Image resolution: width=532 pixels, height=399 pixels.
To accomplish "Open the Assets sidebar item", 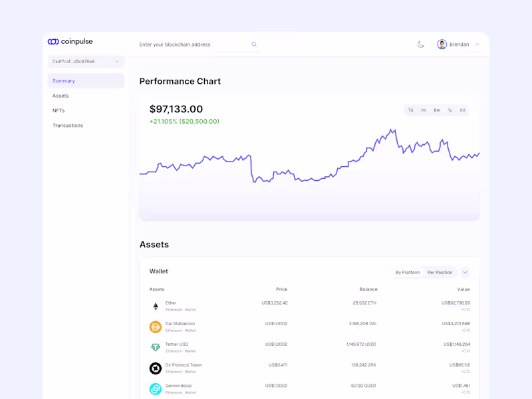I will pos(61,96).
